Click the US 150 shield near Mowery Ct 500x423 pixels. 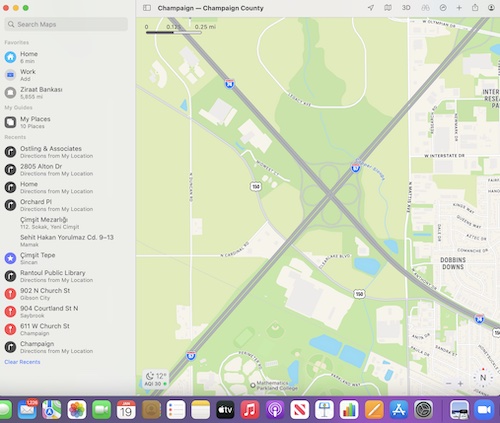pyautogui.click(x=256, y=186)
